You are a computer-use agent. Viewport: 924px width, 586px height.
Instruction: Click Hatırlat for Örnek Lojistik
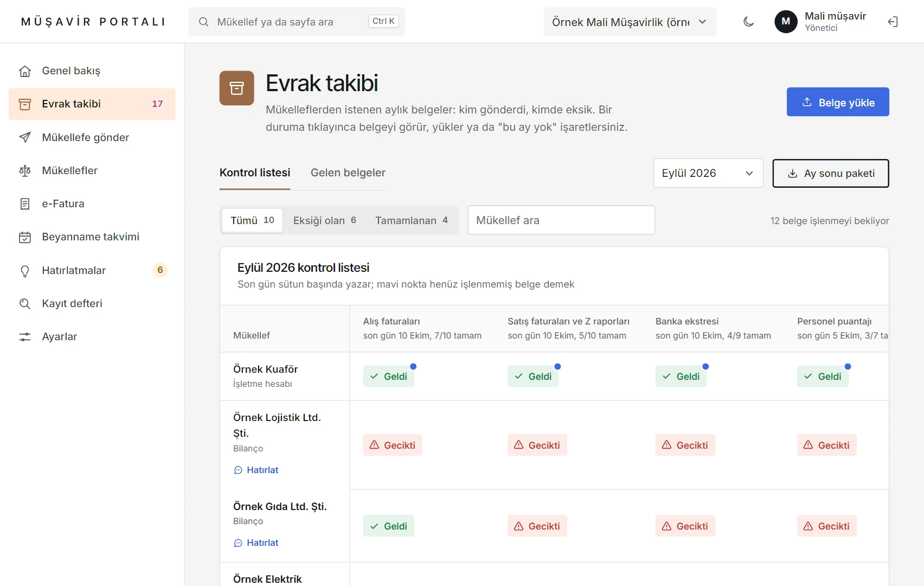(x=256, y=470)
